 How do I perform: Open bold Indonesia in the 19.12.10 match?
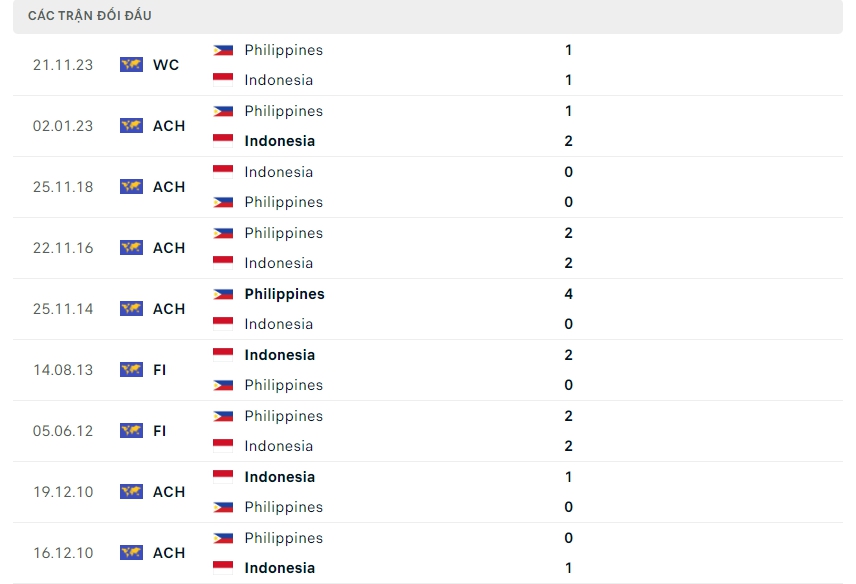tap(279, 477)
